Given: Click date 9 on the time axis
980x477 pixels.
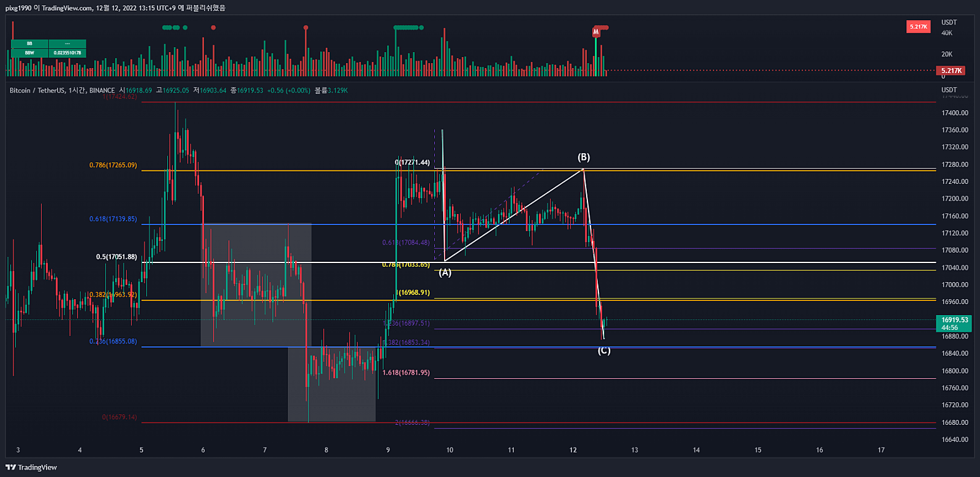Looking at the screenshot, I should [x=388, y=450].
